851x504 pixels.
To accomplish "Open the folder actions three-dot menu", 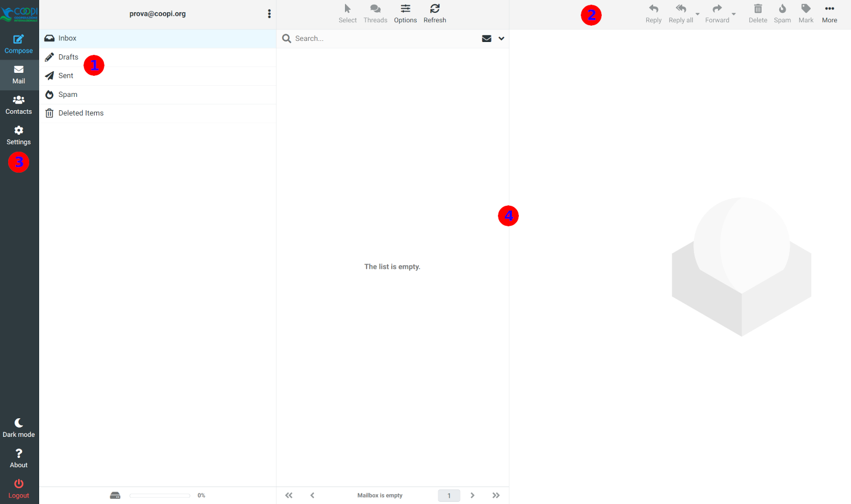I will pos(269,14).
